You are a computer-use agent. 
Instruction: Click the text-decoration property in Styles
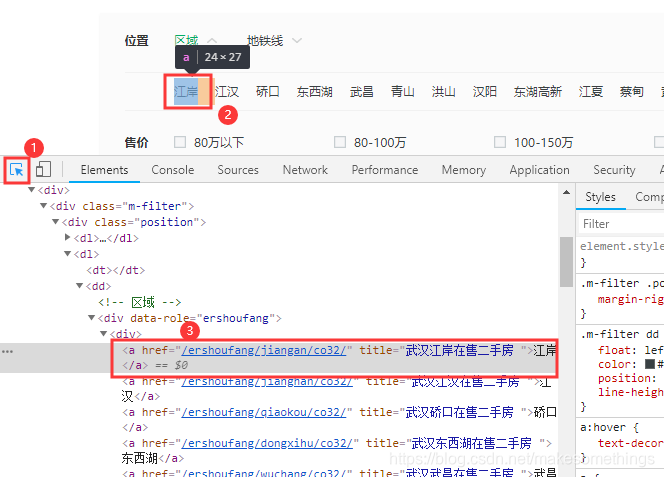(631, 443)
